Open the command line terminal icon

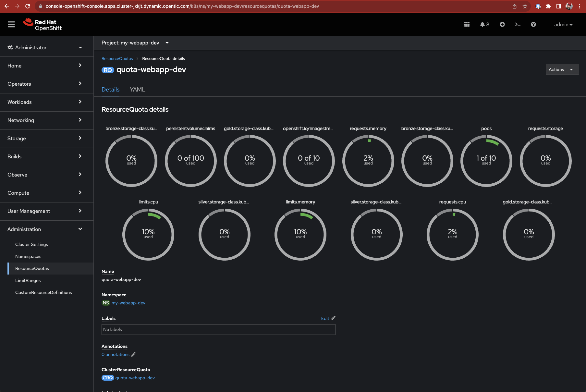tap(518, 25)
